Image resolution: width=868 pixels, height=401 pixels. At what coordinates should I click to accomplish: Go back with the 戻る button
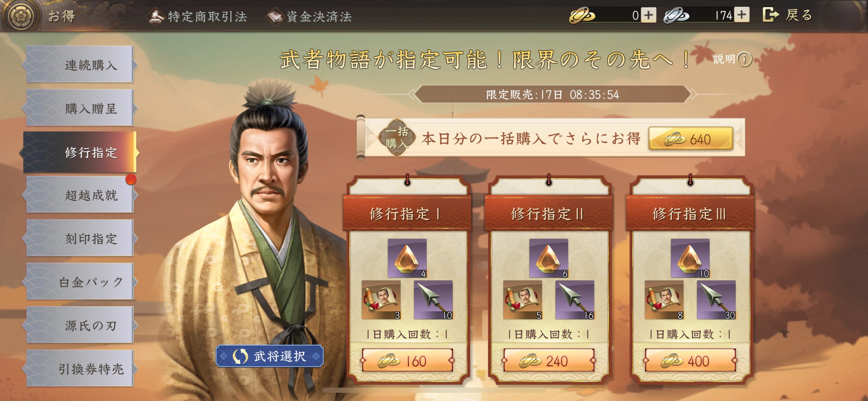788,15
